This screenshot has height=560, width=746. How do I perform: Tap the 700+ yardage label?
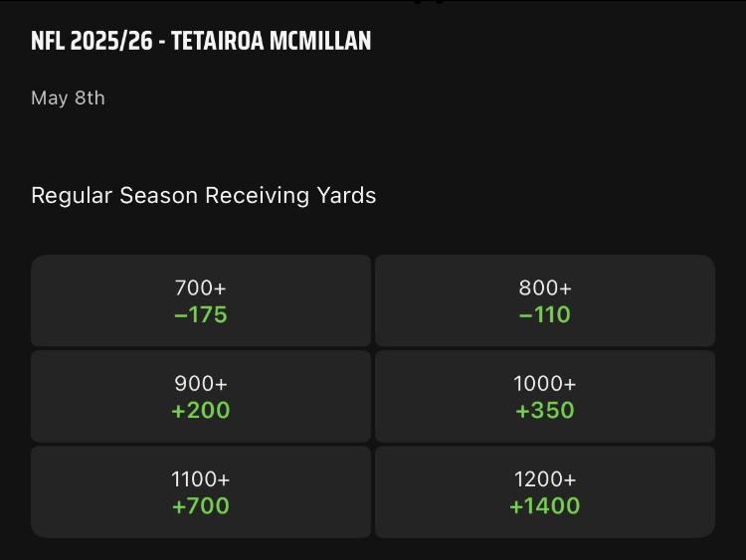pyautogui.click(x=201, y=288)
